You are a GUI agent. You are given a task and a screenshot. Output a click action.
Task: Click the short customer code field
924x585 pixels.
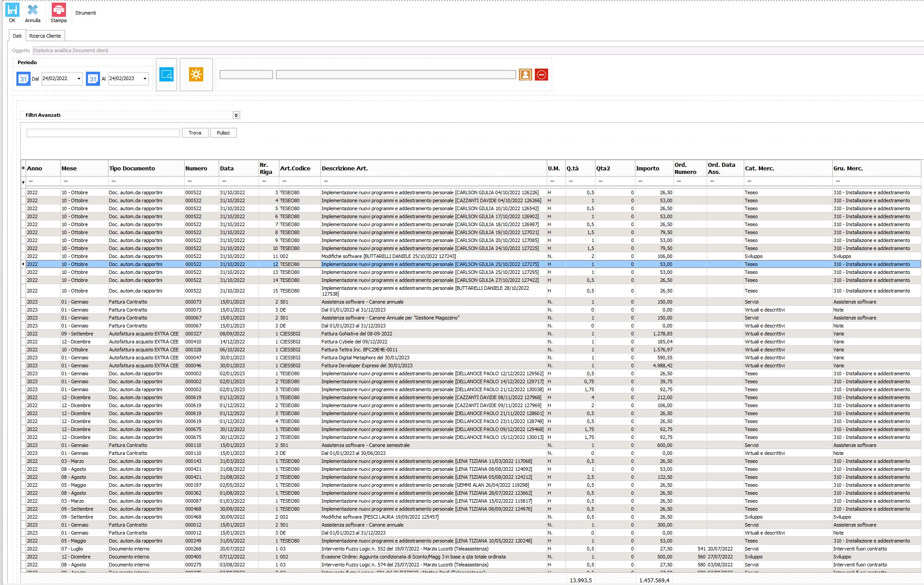click(x=246, y=75)
